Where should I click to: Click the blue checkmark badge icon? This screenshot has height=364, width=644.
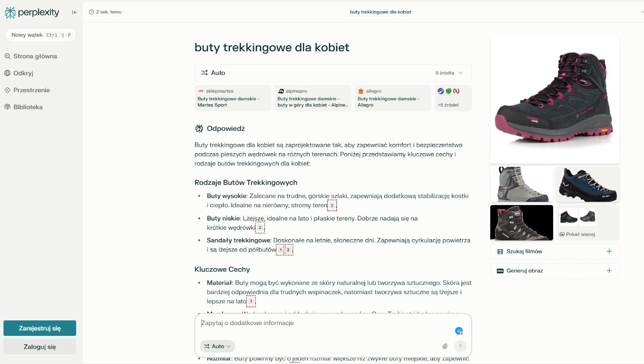click(459, 331)
